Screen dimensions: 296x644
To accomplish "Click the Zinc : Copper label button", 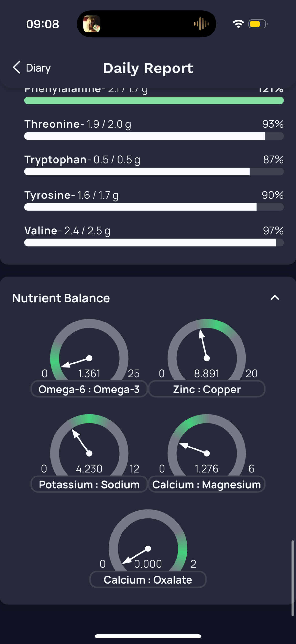I will click(207, 389).
